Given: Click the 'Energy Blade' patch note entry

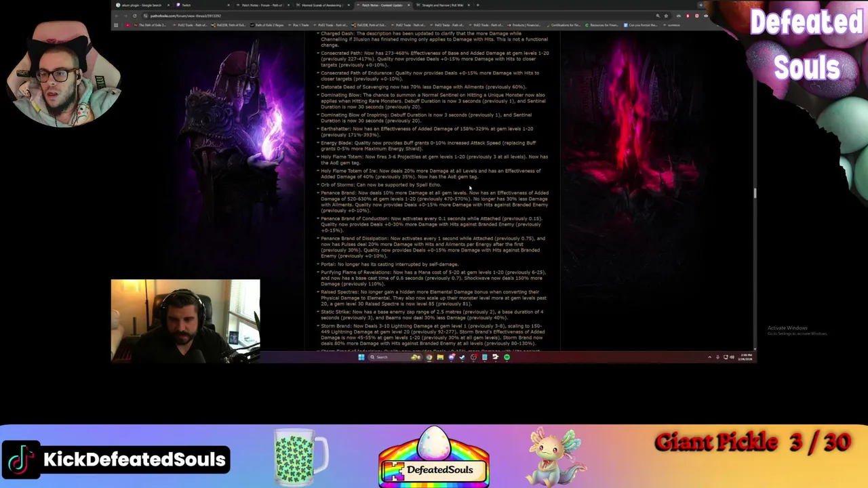Looking at the screenshot, I should click(x=428, y=146).
